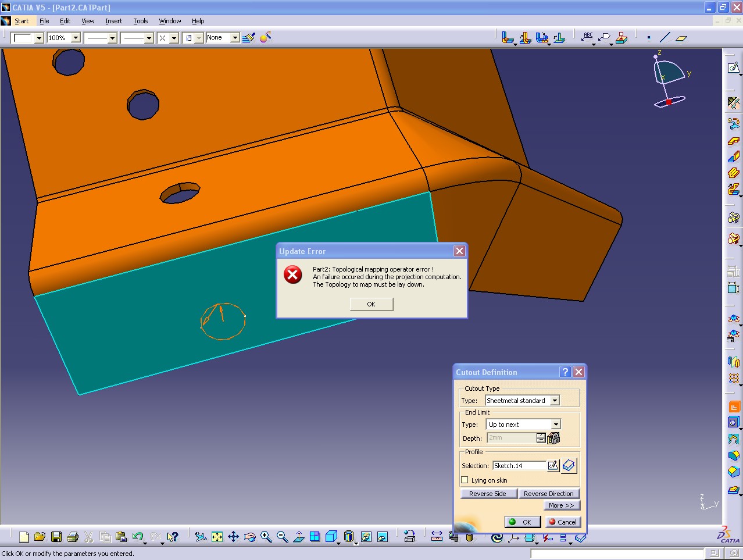This screenshot has width=743, height=560.
Task: Open the Tools menu
Action: click(x=141, y=21)
